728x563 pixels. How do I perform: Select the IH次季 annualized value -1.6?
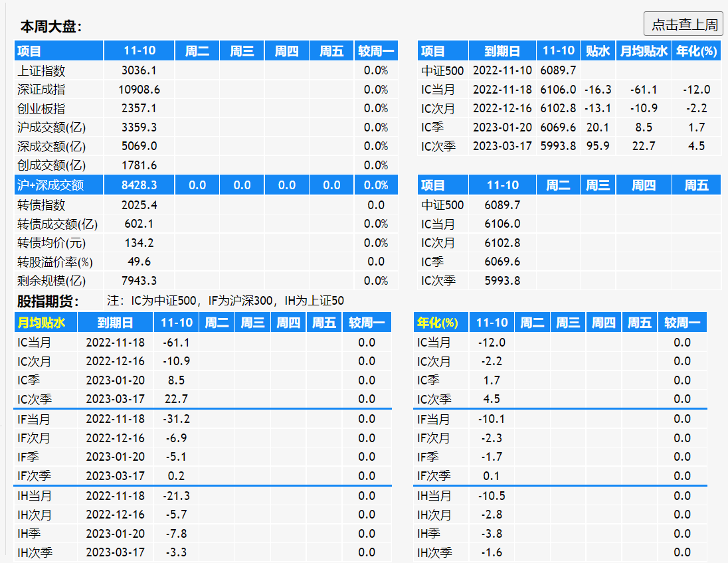coord(492,552)
